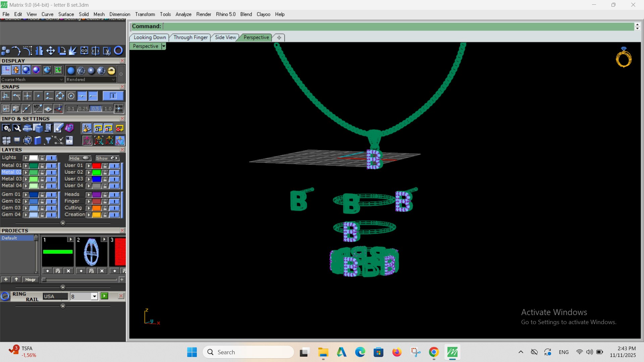
Task: Collapse the Layers panel round chevron
Action: [63, 223]
